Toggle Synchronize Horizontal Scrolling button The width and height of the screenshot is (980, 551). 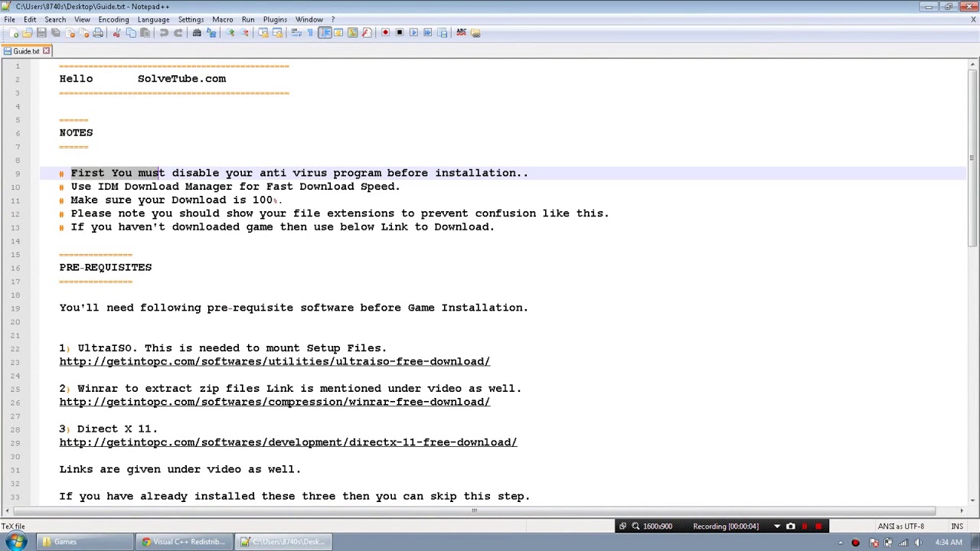point(277,33)
